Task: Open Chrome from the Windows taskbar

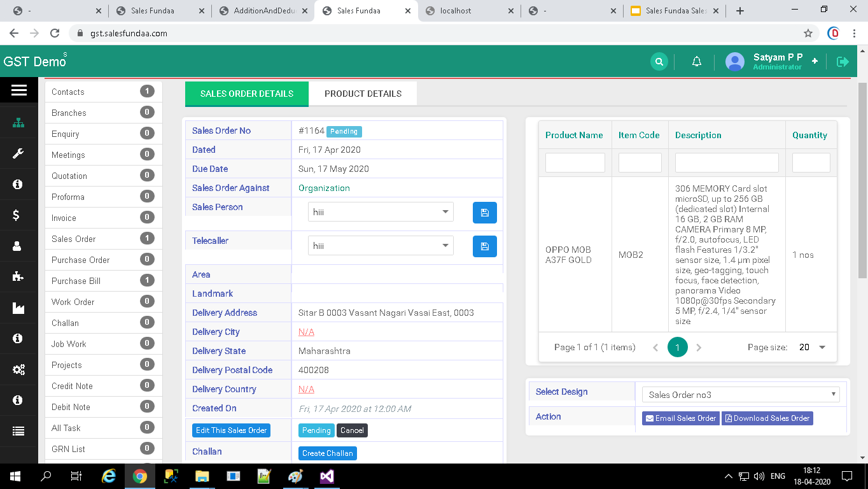Action: click(140, 476)
